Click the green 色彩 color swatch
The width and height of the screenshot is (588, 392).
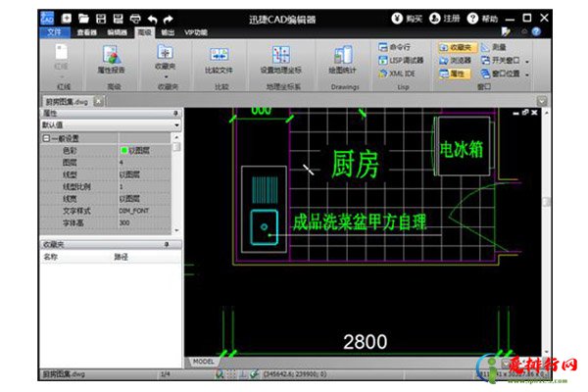coord(124,150)
